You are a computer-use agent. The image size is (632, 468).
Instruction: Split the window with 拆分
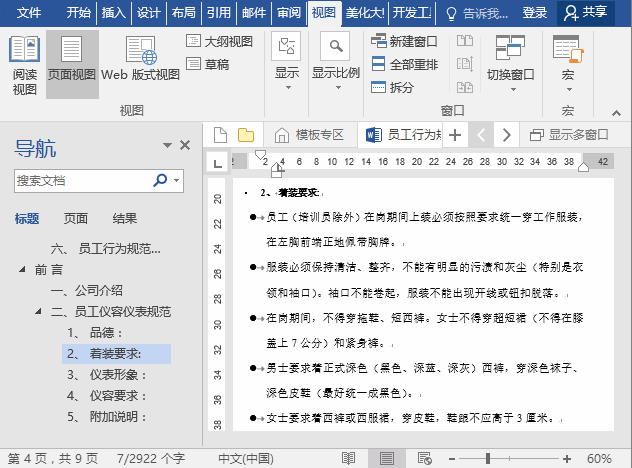point(378,87)
